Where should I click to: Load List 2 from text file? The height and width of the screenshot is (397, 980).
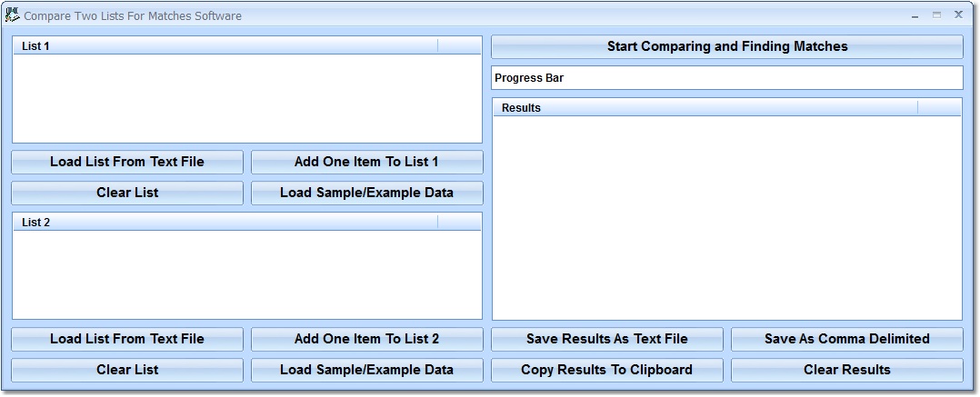pos(127,339)
